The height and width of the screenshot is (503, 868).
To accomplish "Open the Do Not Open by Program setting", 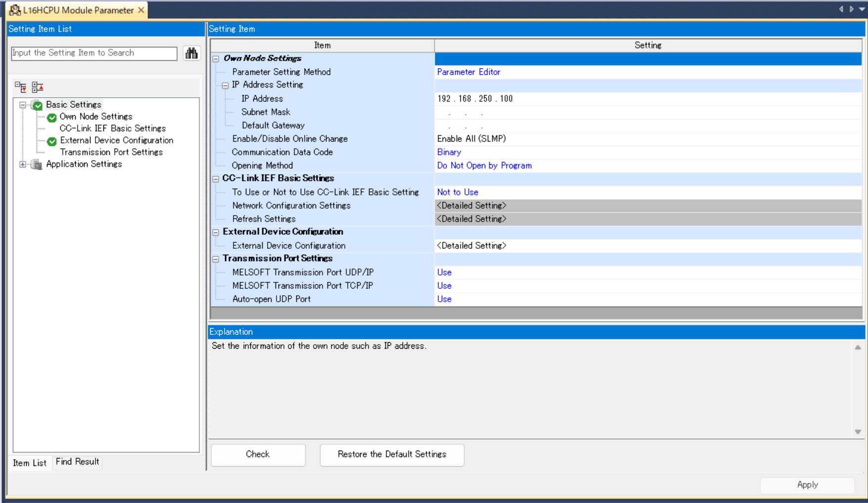I will [x=648, y=166].
